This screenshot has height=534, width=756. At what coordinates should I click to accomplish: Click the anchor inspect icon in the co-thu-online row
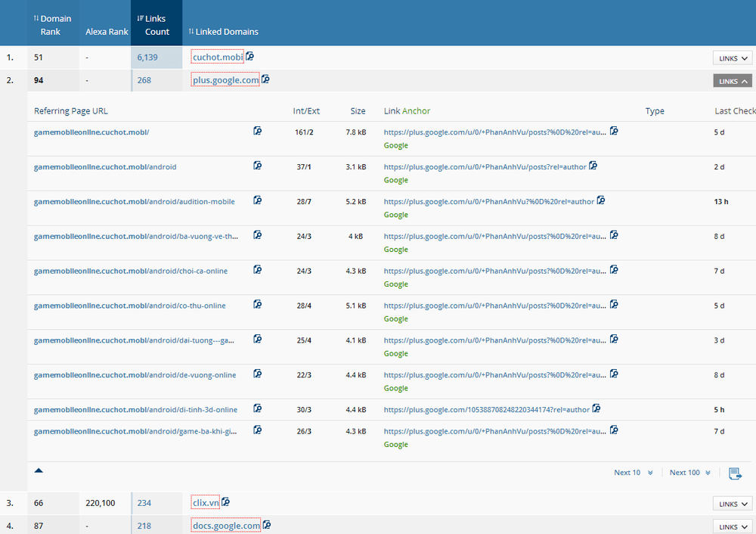[x=614, y=304]
